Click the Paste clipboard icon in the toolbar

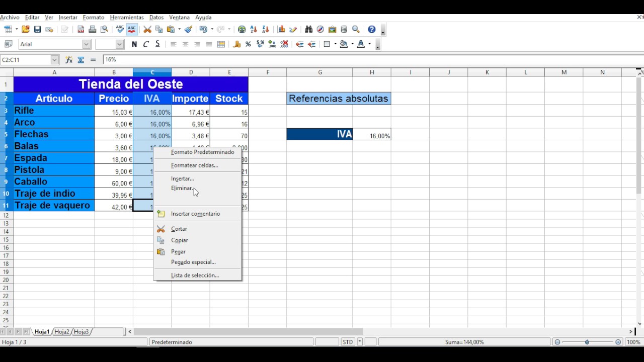[171, 30]
